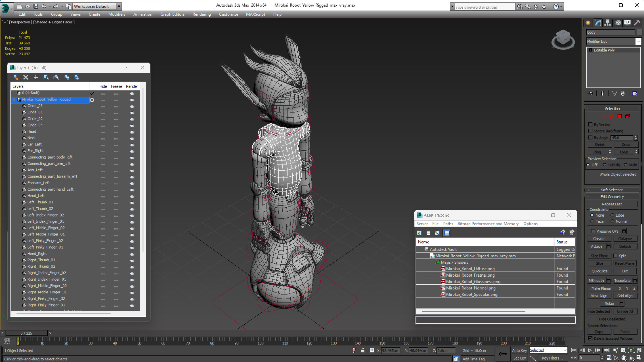Select Polygon sub-object level

[619, 116]
